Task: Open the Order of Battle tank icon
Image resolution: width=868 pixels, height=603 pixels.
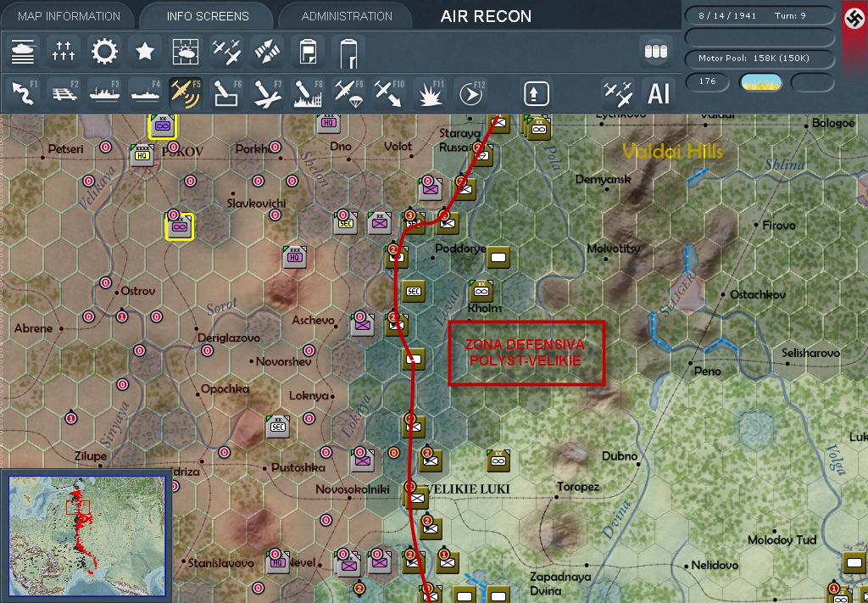Action: [x=23, y=52]
